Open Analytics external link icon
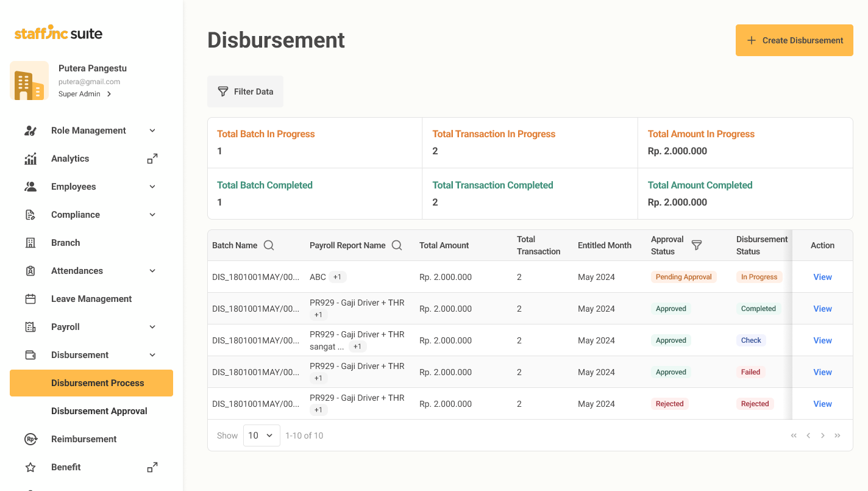This screenshot has width=868, height=491. click(152, 159)
